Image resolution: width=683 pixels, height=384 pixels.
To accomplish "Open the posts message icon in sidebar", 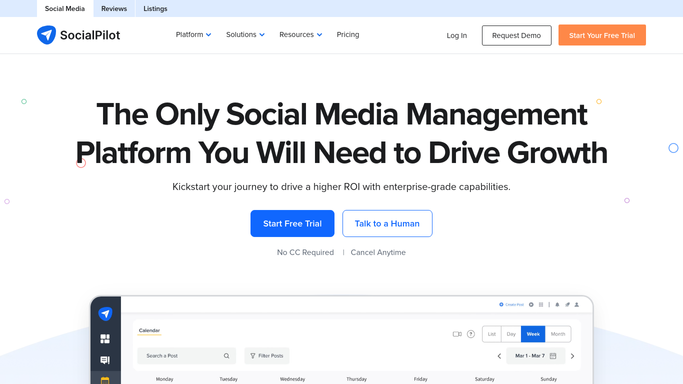I will [x=105, y=360].
